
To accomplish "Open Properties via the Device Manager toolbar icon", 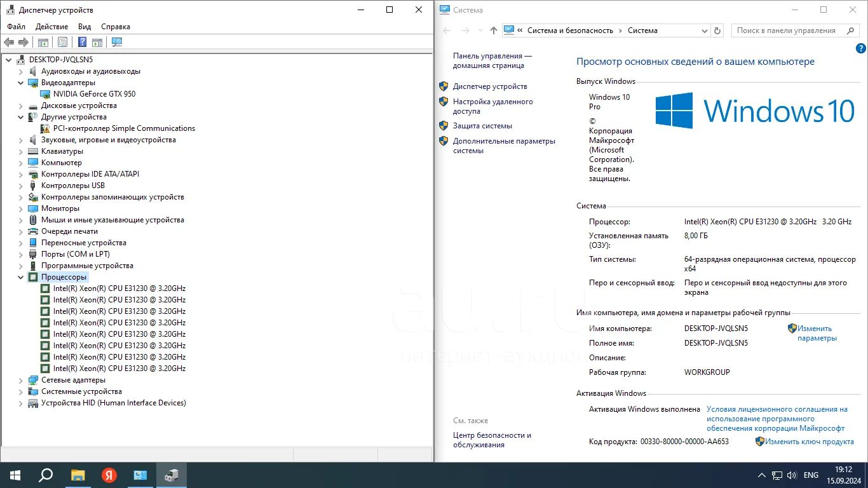I will (62, 42).
